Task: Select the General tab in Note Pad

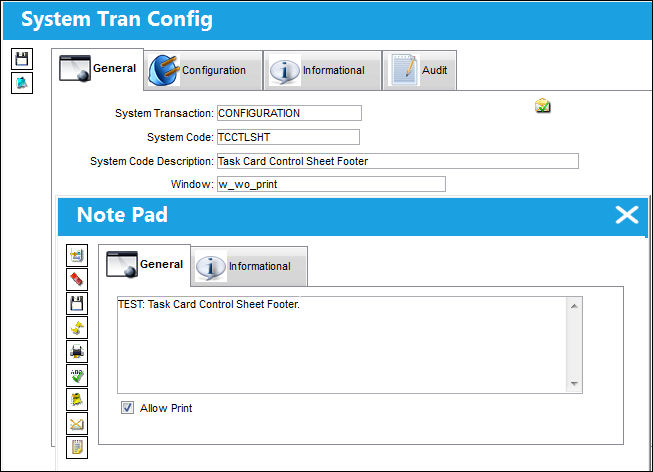Action: 145,265
